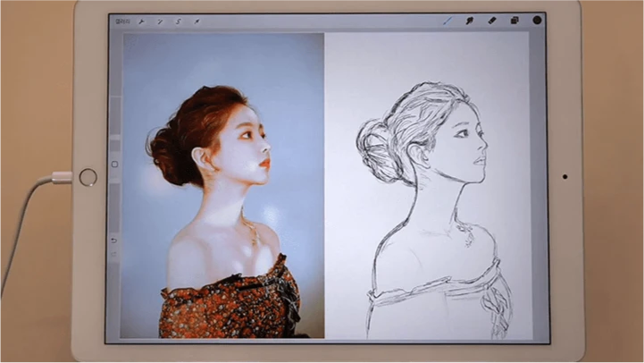Activate the Selection S-shaped tool
Screen dimensions: 644x363
click(x=179, y=21)
